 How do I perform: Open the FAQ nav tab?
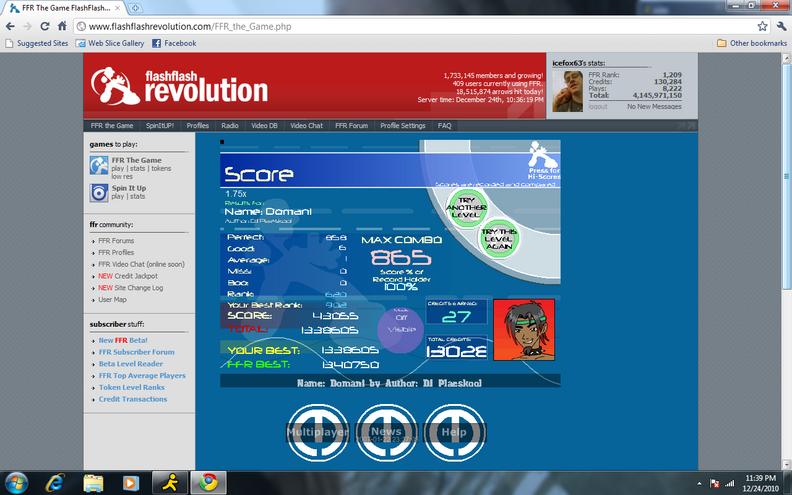[444, 126]
